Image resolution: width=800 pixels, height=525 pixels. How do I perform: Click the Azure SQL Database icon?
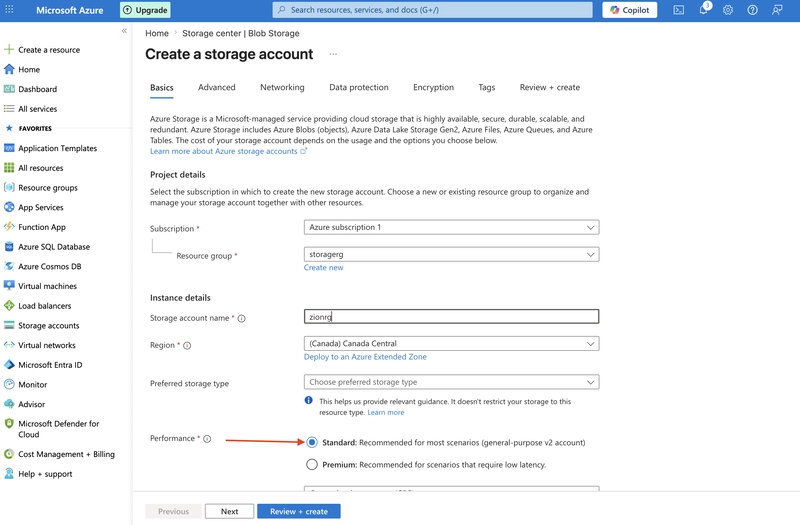coord(9,246)
